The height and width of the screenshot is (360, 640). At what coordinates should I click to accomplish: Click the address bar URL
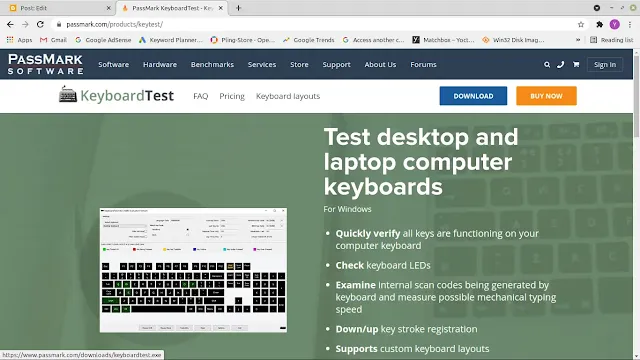coord(114,24)
